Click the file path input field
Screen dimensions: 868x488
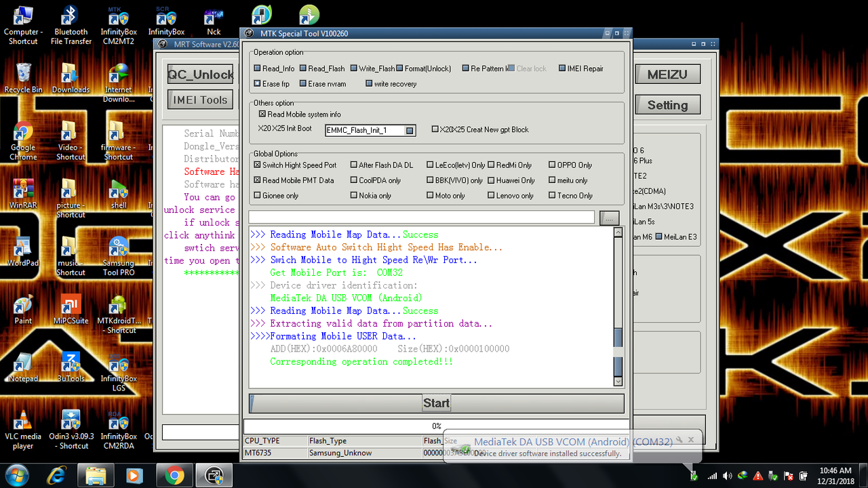(x=422, y=218)
